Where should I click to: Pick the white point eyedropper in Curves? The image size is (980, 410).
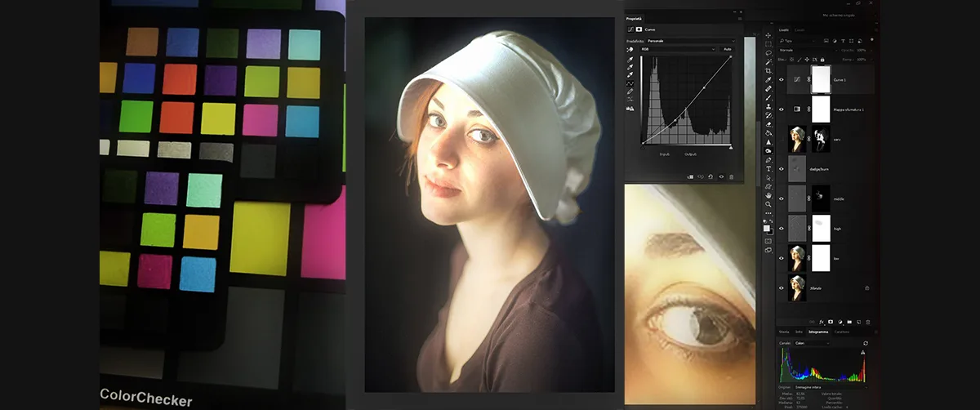point(630,74)
